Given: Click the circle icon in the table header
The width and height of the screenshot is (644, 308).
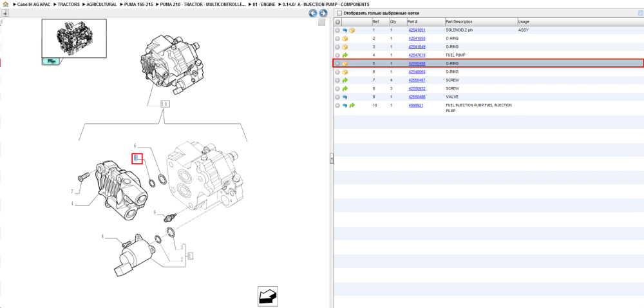Looking at the screenshot, I should (x=337, y=22).
